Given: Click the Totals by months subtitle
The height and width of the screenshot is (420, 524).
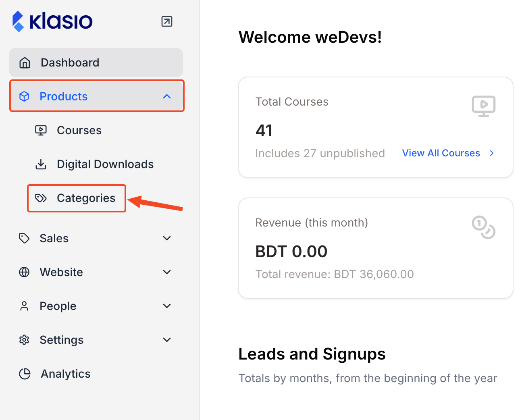Looking at the screenshot, I should tap(368, 378).
